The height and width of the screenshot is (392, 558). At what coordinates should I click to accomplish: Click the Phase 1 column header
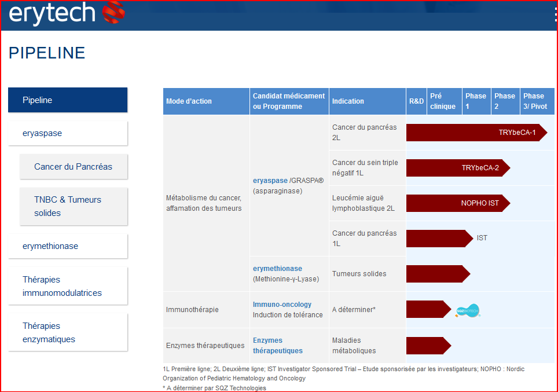[x=477, y=101]
